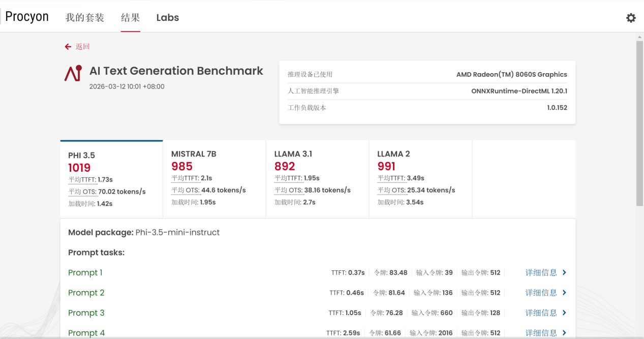The image size is (644, 339).
Task: Expand Prompt 2 details chevron
Action: (564, 293)
